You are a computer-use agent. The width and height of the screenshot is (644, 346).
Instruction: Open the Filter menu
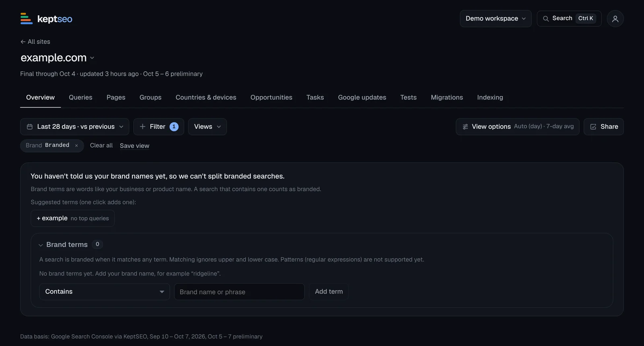[x=159, y=127]
